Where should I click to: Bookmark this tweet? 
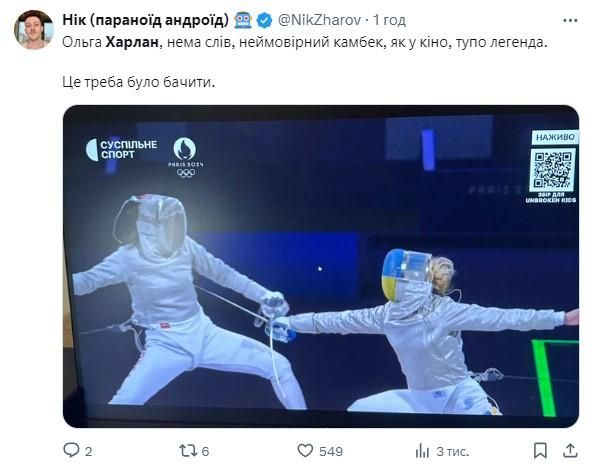[540, 451]
